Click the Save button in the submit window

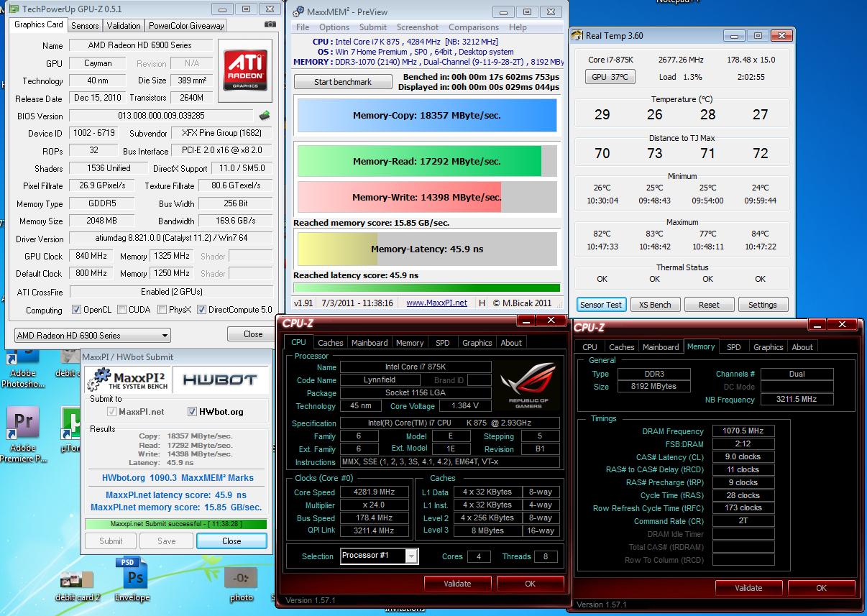(166, 541)
